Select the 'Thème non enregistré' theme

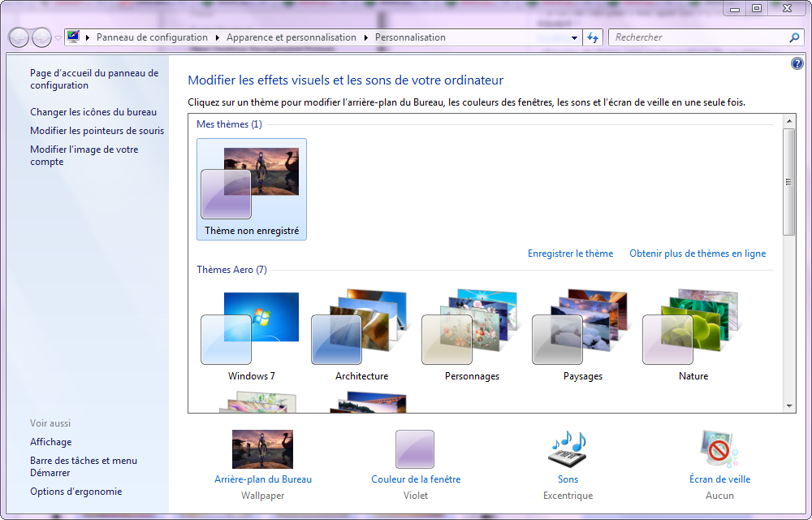click(x=252, y=189)
